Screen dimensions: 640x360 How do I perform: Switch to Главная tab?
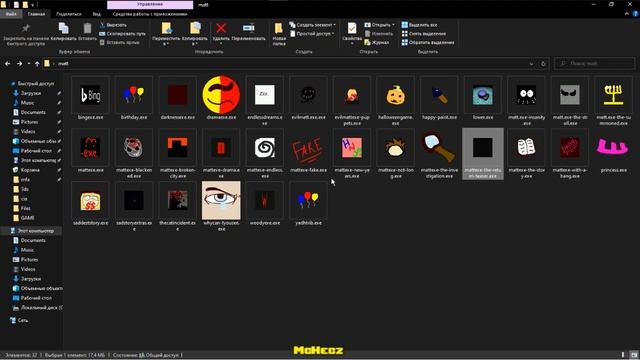coord(36,14)
